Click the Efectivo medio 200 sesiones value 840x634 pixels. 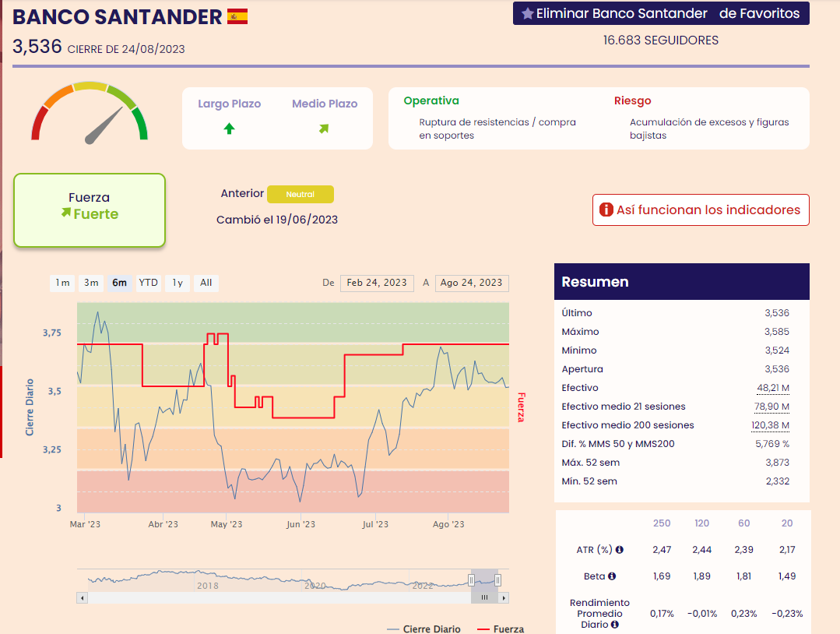pyautogui.click(x=770, y=425)
